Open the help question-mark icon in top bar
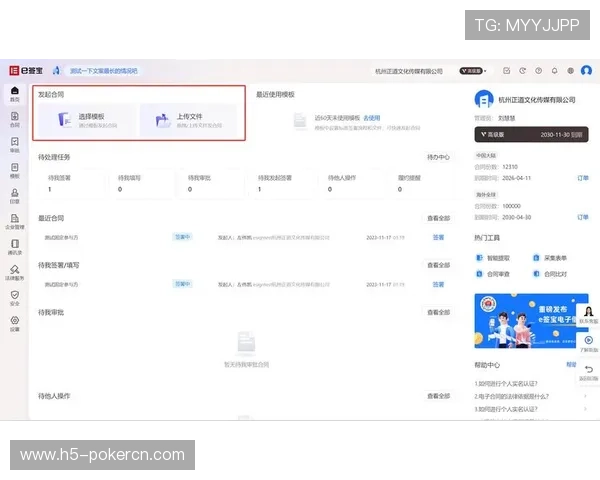 pyautogui.click(x=538, y=70)
